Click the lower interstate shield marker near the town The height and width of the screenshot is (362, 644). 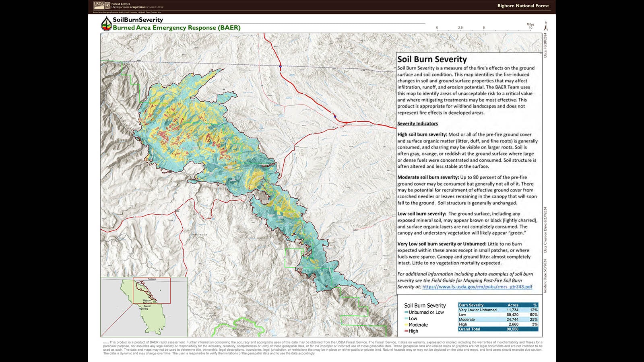[334, 116]
